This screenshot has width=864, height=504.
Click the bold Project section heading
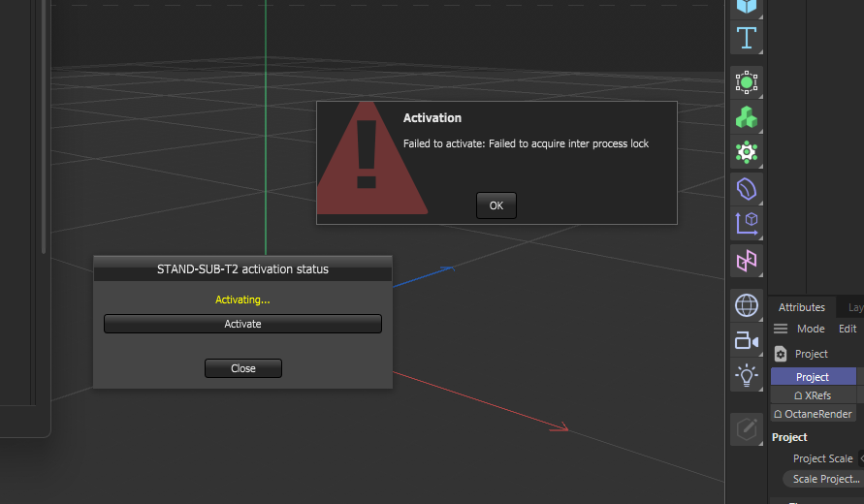(789, 437)
